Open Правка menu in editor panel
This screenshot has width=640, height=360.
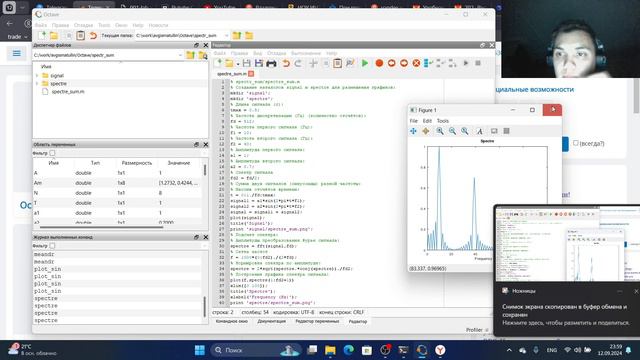point(239,53)
